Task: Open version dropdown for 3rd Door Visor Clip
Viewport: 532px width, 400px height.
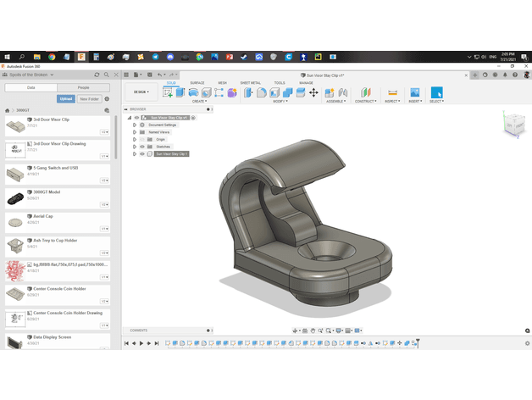Action: 104,132
